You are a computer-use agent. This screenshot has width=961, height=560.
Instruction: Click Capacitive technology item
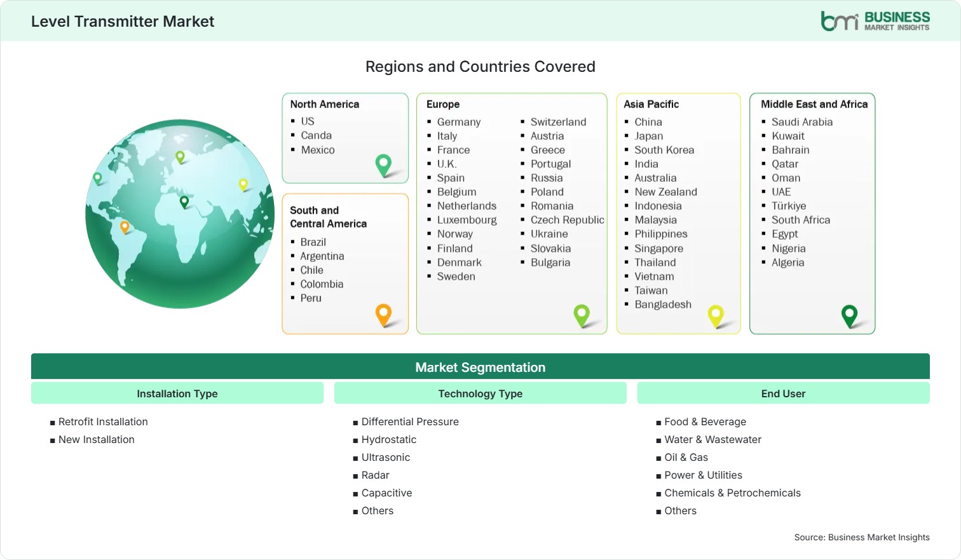387,493
